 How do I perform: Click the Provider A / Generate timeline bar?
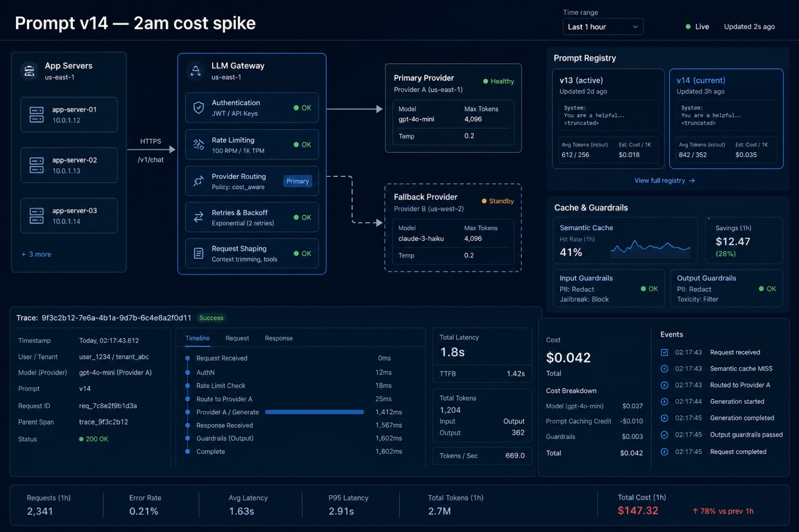tap(315, 412)
